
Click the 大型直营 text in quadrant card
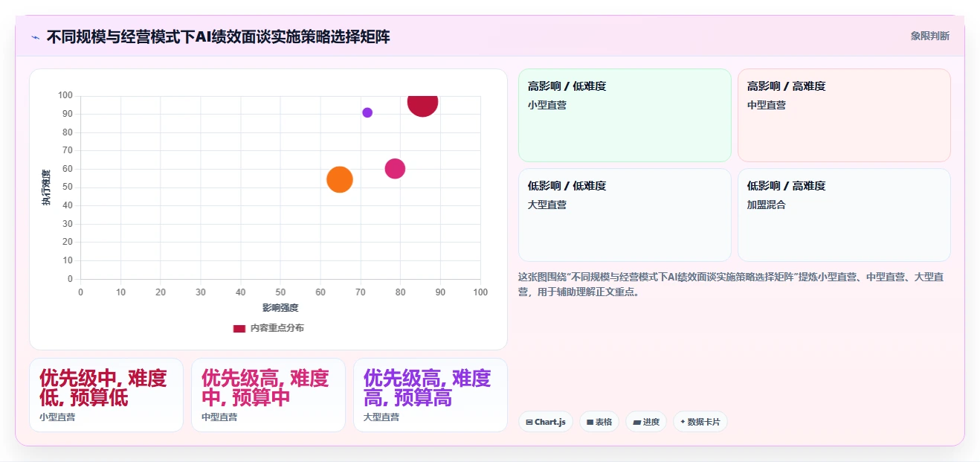(547, 205)
